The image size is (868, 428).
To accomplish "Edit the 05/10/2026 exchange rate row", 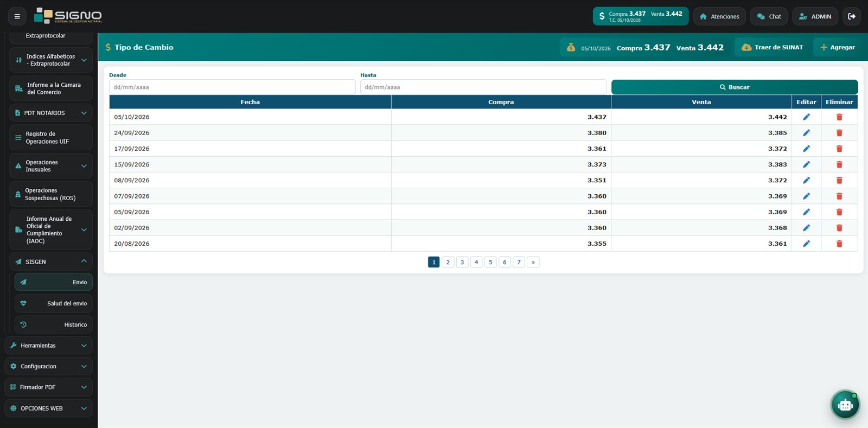I will (806, 117).
